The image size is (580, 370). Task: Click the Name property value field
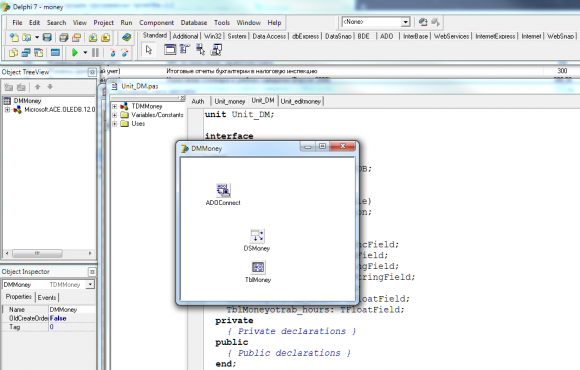[72, 309]
